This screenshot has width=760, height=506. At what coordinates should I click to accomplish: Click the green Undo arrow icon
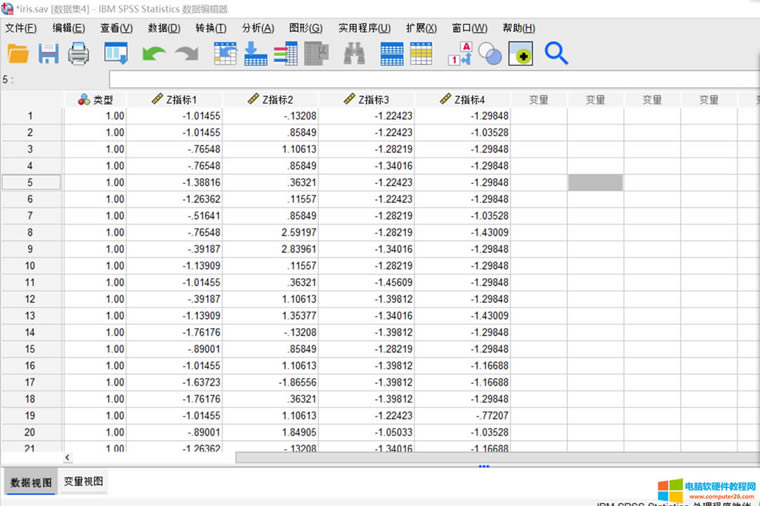(153, 54)
